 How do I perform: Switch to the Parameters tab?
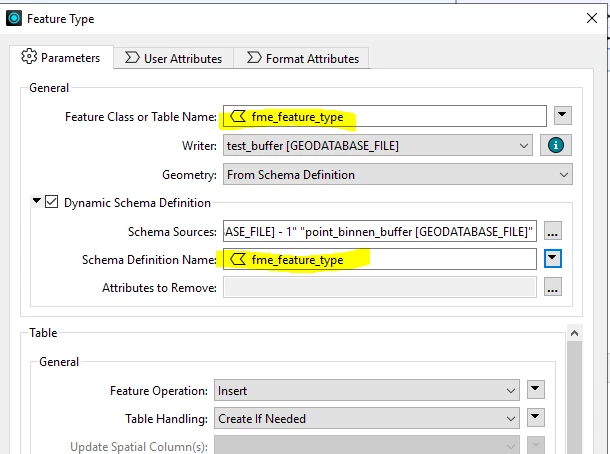pyautogui.click(x=61, y=58)
